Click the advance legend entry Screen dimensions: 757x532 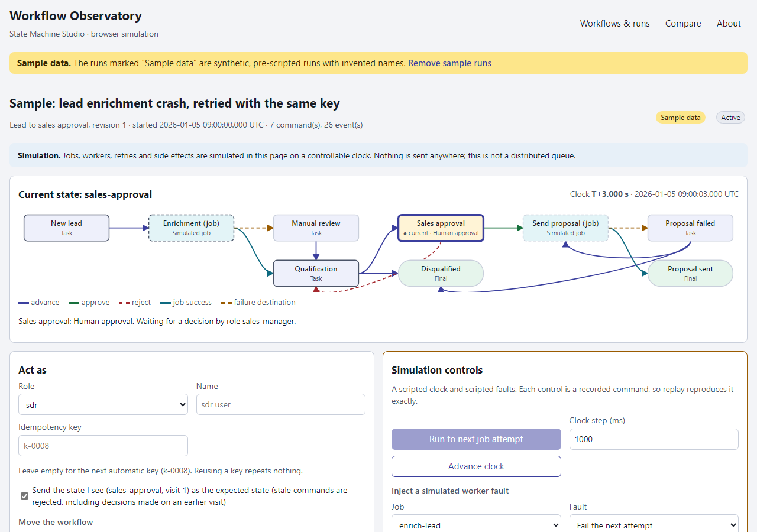(x=39, y=303)
